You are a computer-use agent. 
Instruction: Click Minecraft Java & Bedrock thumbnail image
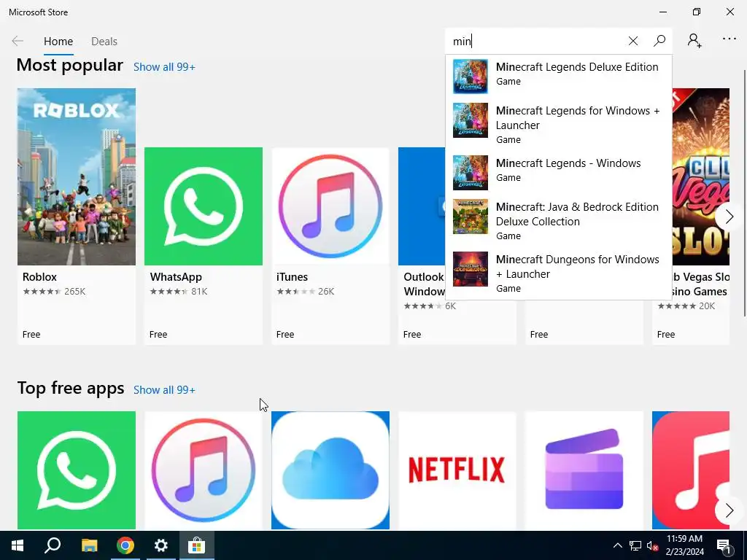tap(471, 217)
